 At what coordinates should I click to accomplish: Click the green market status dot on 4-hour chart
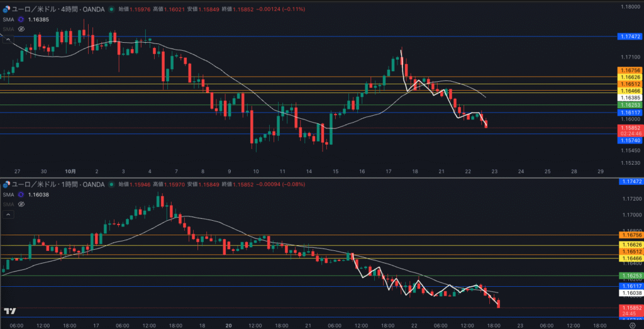pos(111,9)
